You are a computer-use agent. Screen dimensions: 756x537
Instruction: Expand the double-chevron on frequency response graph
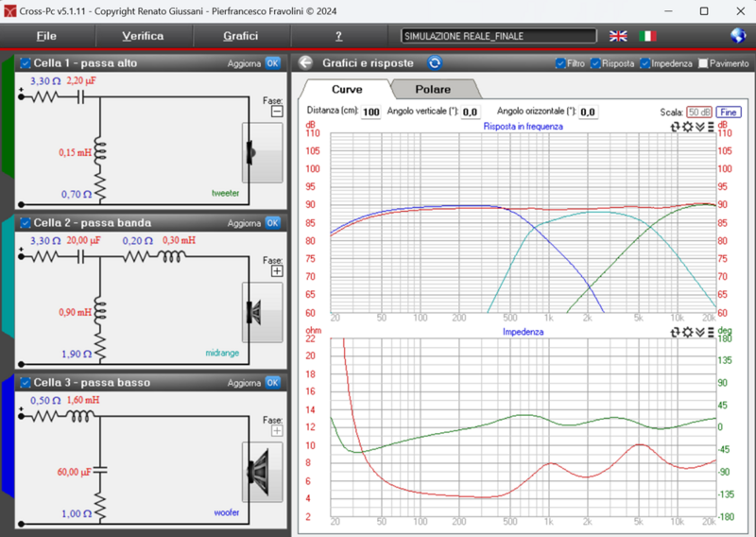698,126
